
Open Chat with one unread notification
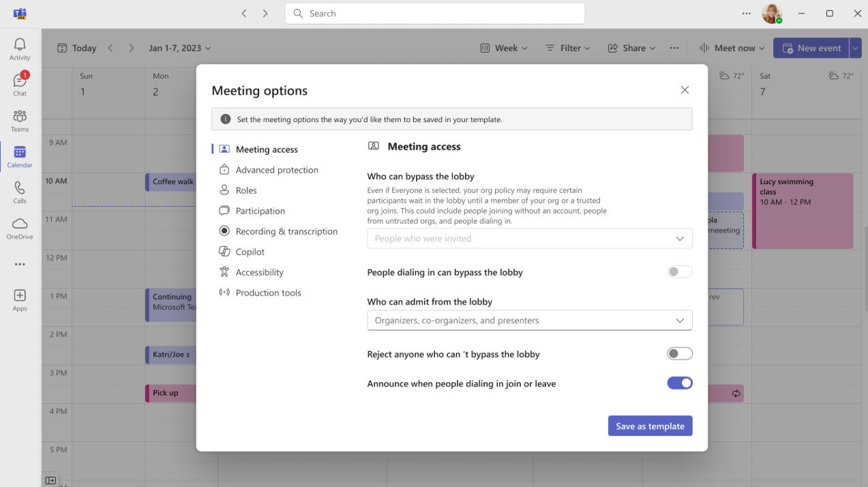[20, 84]
